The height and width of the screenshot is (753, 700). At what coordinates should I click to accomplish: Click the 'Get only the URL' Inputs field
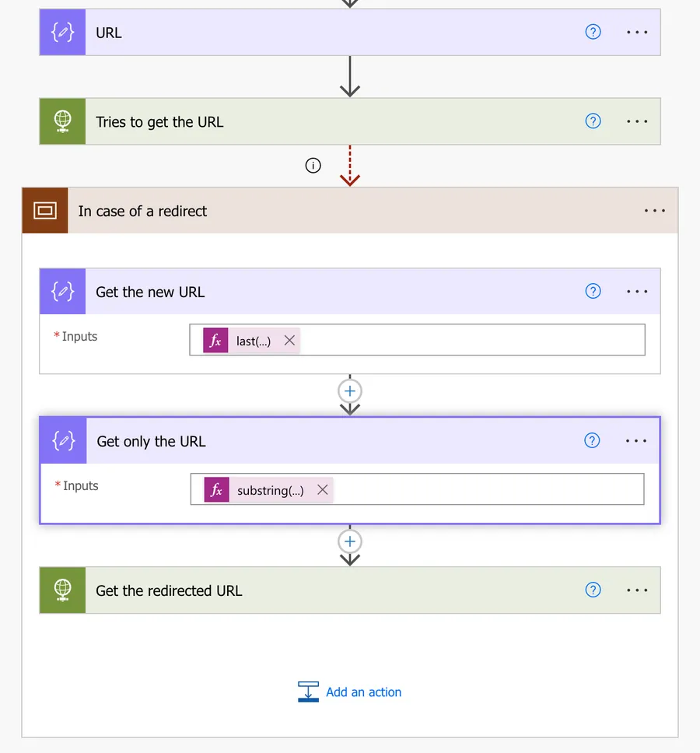click(482, 489)
